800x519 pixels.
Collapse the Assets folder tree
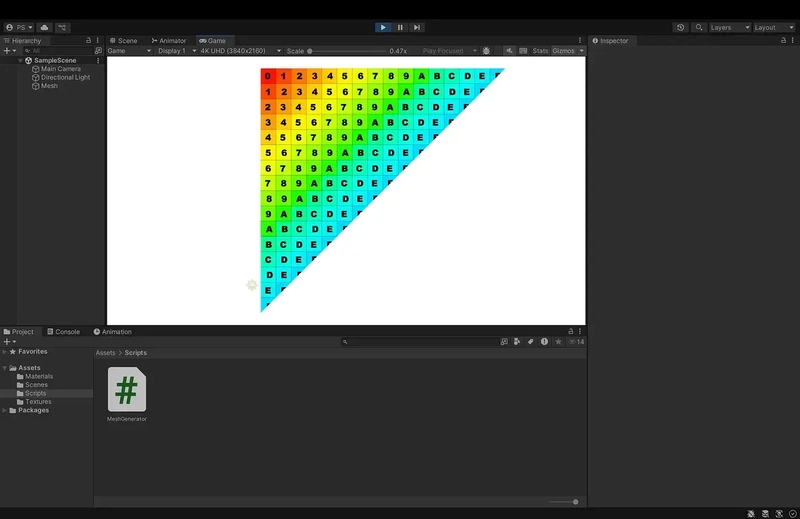[x=5, y=368]
